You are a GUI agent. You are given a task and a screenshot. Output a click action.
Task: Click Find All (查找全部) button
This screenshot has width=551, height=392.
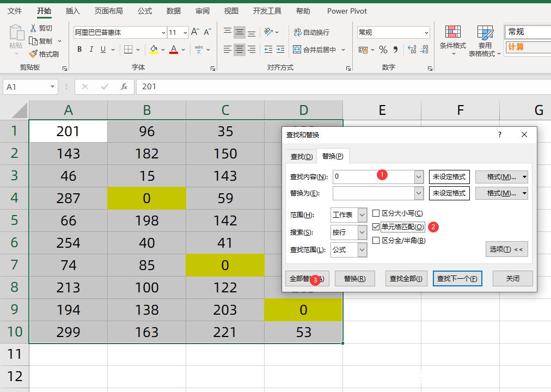pos(406,279)
